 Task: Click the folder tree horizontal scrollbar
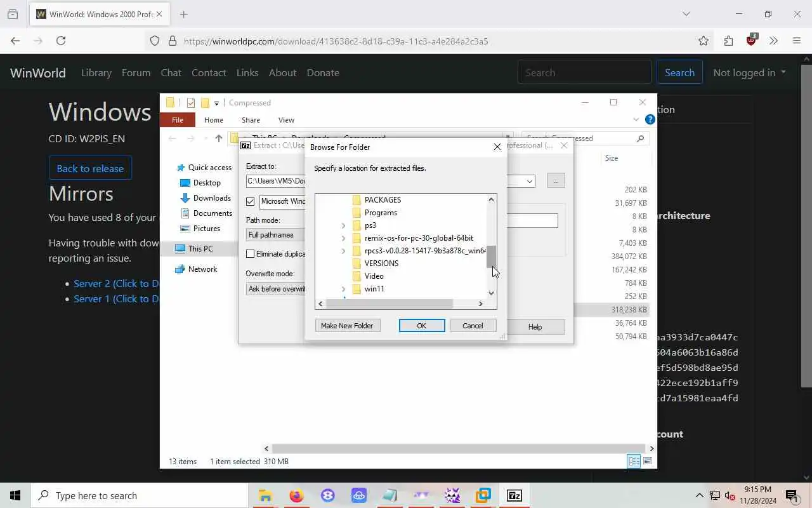[389, 304]
